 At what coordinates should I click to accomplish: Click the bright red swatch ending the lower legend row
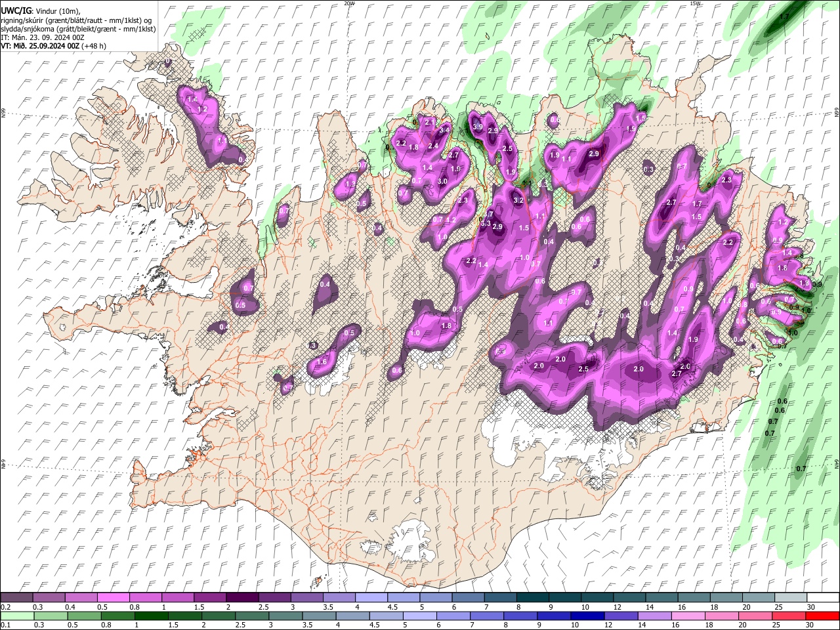pos(823,616)
